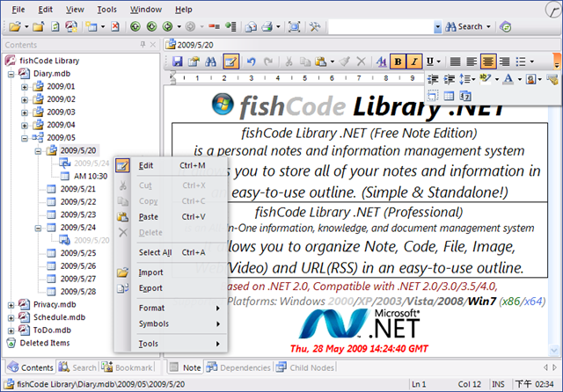Click the refresh icon next to Search
The width and height of the screenshot is (563, 392).
coord(506,26)
